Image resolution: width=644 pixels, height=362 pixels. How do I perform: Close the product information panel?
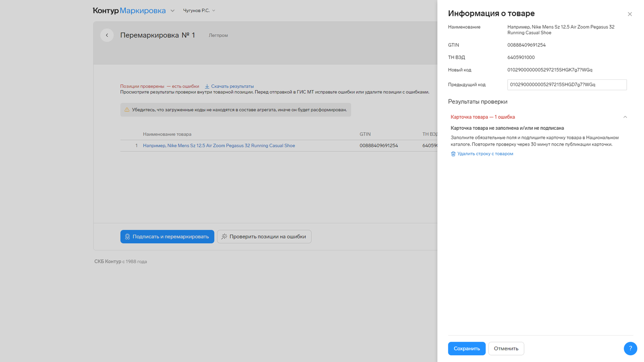click(629, 14)
